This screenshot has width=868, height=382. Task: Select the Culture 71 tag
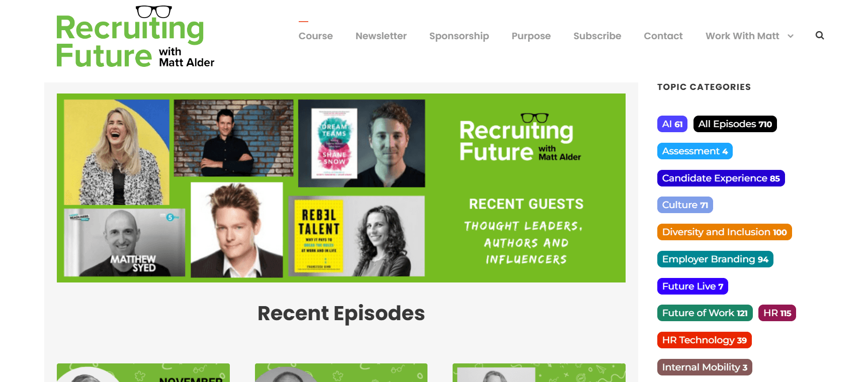685,205
